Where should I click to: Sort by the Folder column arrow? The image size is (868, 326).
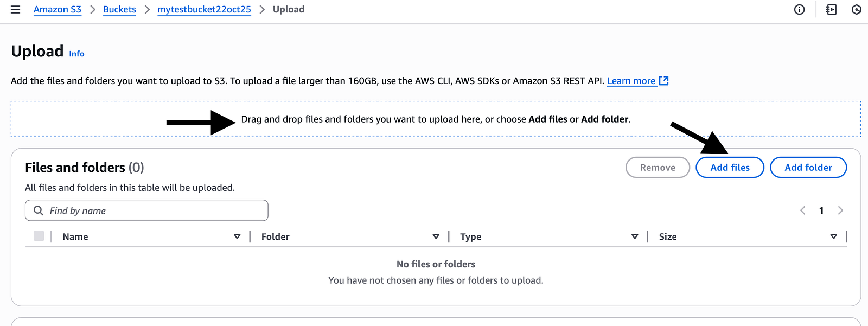pos(436,236)
